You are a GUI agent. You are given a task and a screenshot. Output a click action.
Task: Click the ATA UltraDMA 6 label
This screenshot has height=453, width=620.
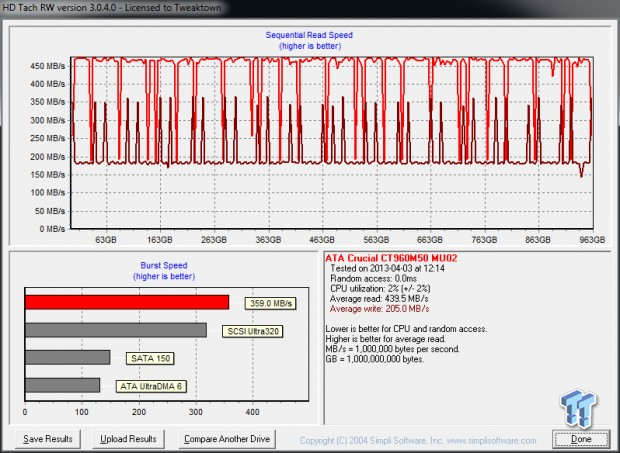pos(151,386)
